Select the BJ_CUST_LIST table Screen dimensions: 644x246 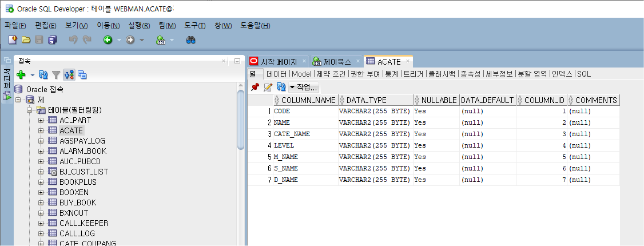coord(84,172)
